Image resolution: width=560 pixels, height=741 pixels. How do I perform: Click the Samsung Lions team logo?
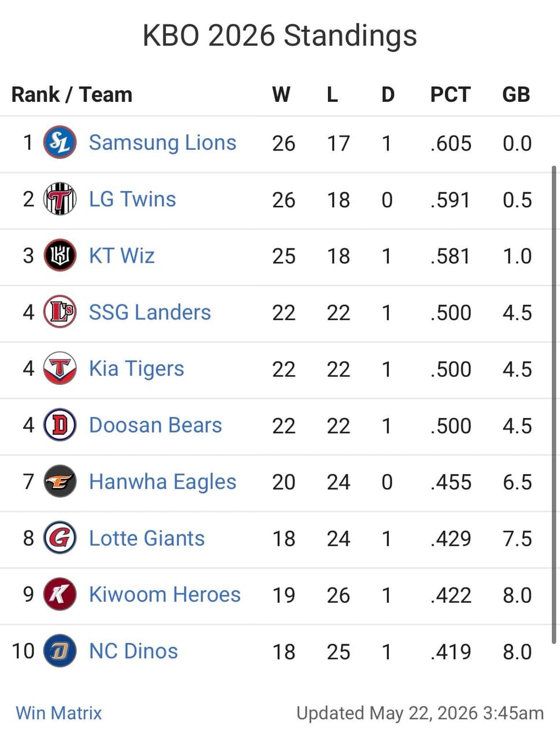60,142
